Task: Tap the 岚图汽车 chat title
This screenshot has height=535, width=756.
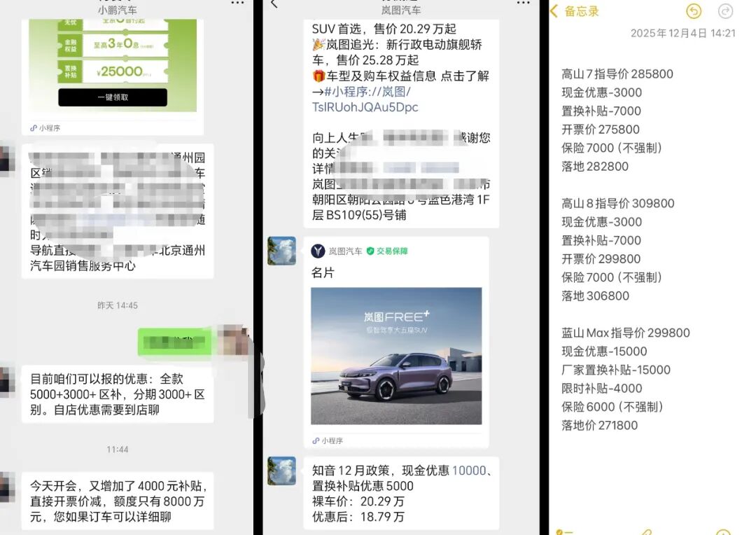Action: [x=400, y=10]
